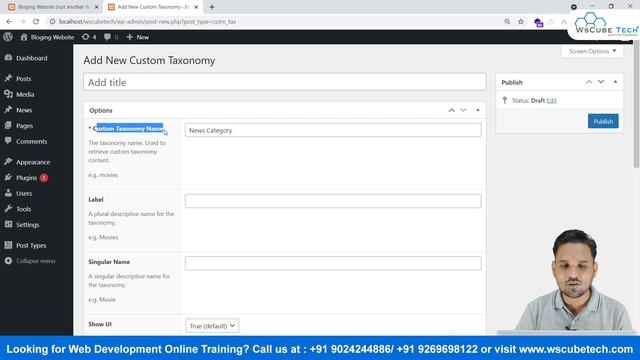
Task: Open the purple browser extension icon
Action: click(538, 22)
